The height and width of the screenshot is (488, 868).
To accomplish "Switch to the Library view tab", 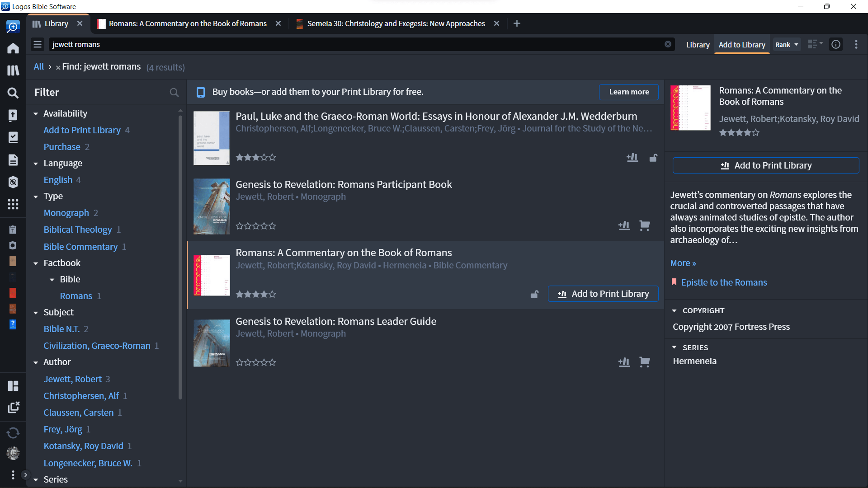I will 698,45.
